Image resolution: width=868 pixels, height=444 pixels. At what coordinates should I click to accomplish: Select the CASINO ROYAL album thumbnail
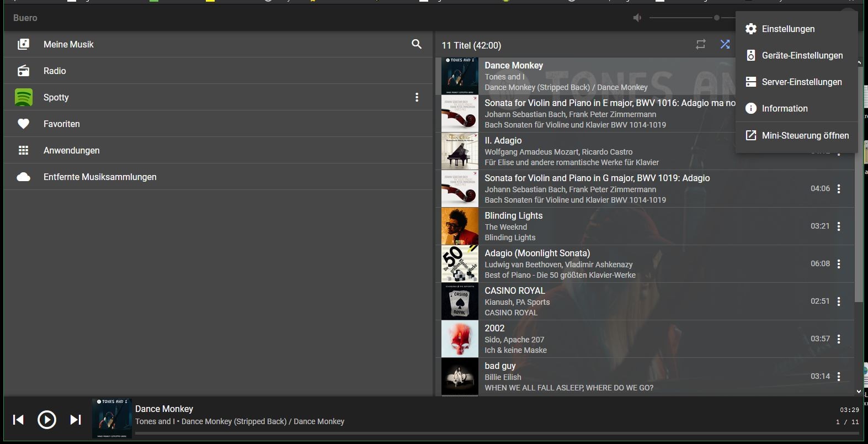pos(460,302)
